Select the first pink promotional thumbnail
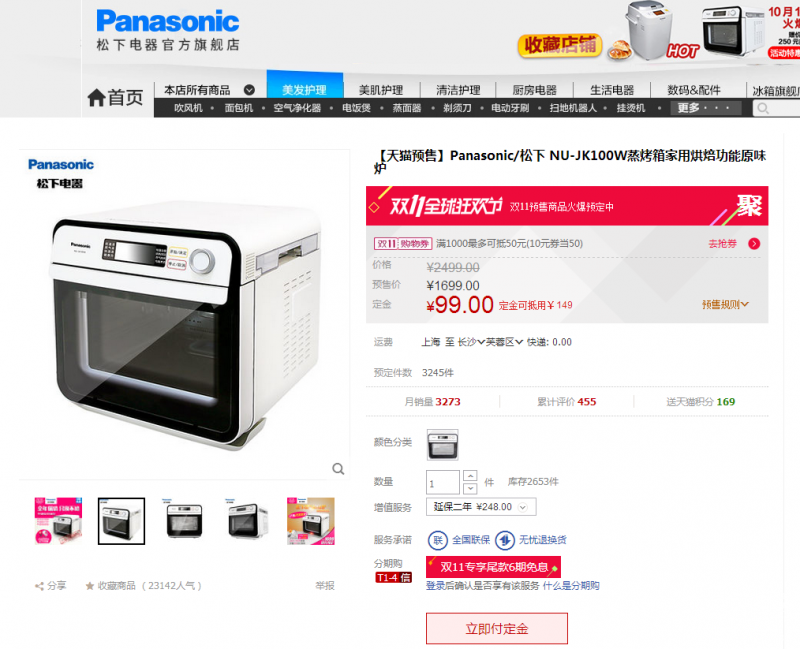The image size is (800, 649). point(58,521)
